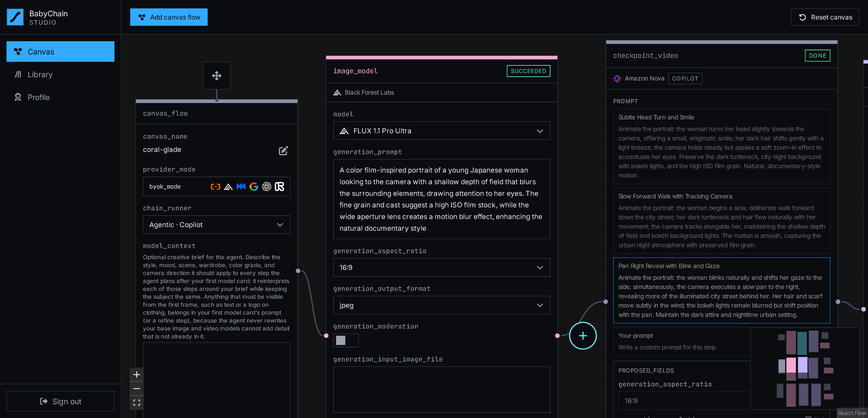
Task: Click the Sign out button
Action: coord(60,401)
